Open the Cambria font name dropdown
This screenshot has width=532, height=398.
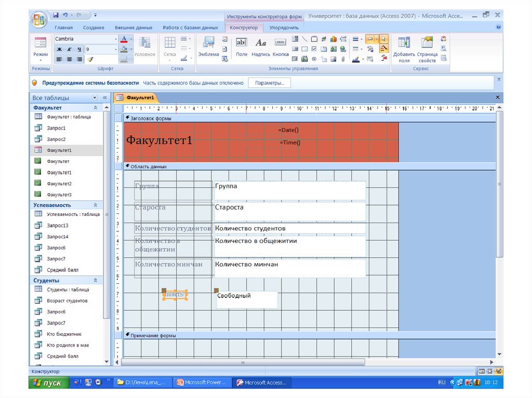[116, 39]
